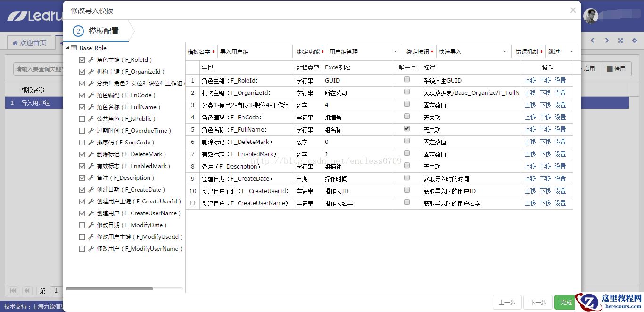This screenshot has height=312, width=644.
Task: Click the tree panel horizontal scrollbar
Action: coord(109,288)
